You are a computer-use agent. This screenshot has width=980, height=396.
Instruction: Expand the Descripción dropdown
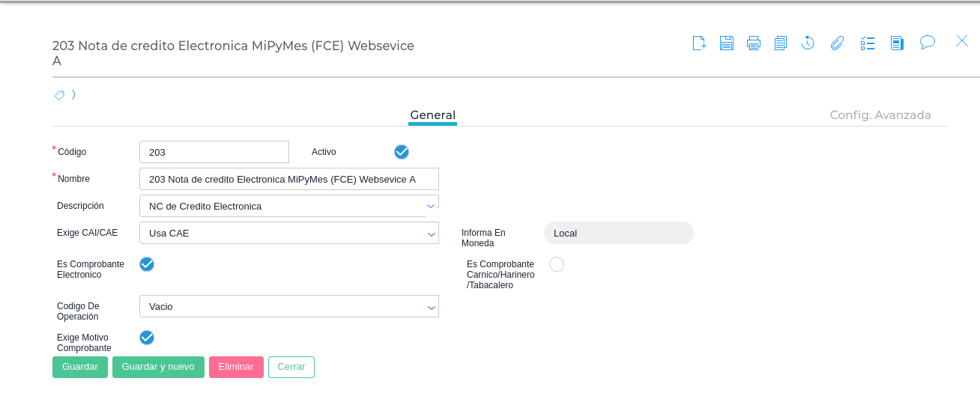(x=431, y=205)
